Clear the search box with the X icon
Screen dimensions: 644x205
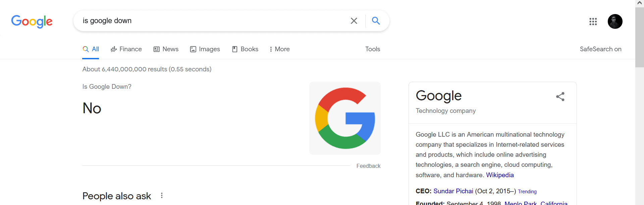(x=354, y=21)
